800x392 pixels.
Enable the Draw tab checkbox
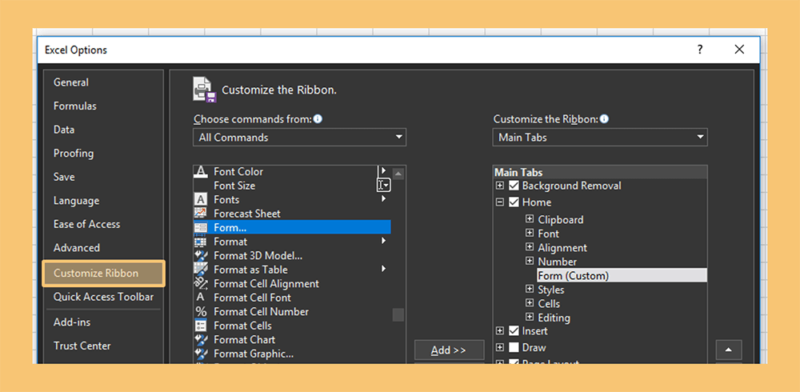[514, 348]
